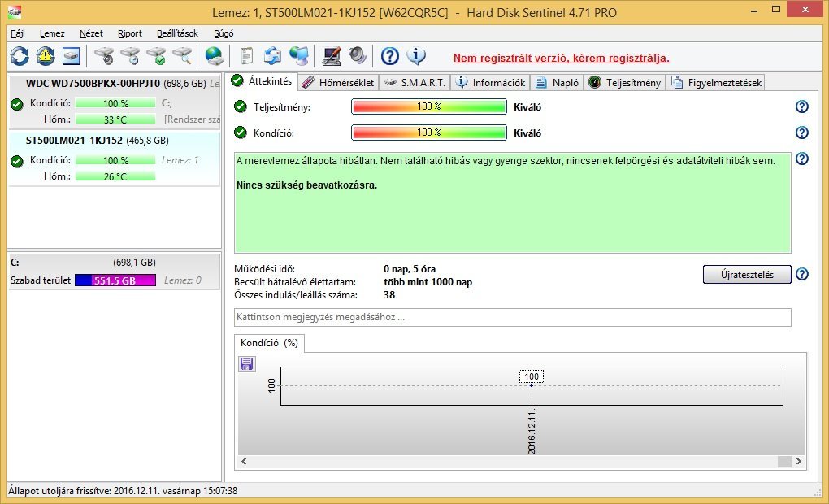Click the disk information window toolbar icon
The height and width of the screenshot is (504, 829).
pyautogui.click(x=72, y=56)
